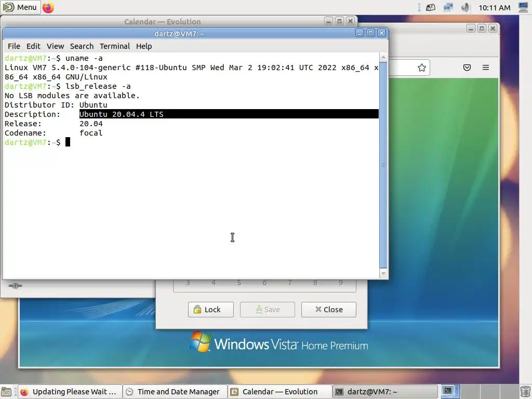The height and width of the screenshot is (399, 532).
Task: Click highlighted text Ubuntu 20.04.4 LTS
Action: pos(121,114)
